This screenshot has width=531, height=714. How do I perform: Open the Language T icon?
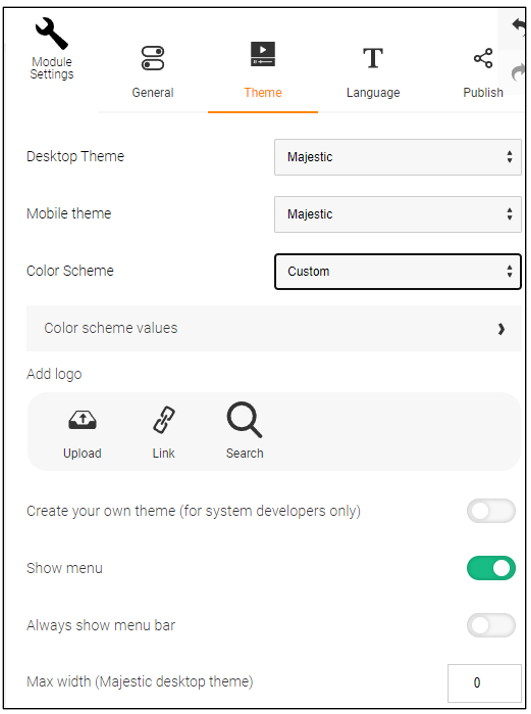[x=373, y=58]
